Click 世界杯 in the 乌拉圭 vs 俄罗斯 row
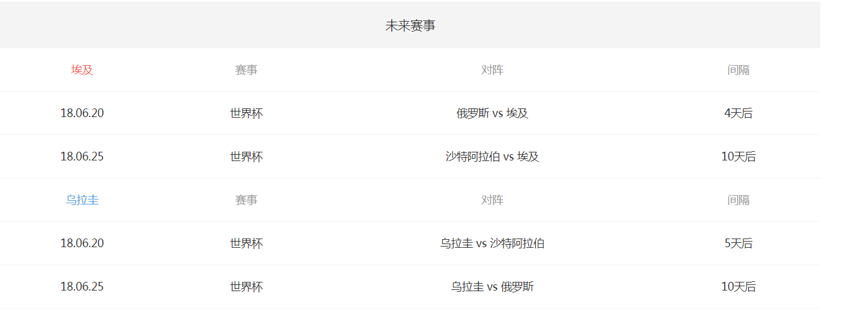The height and width of the screenshot is (324, 868). pos(246,287)
